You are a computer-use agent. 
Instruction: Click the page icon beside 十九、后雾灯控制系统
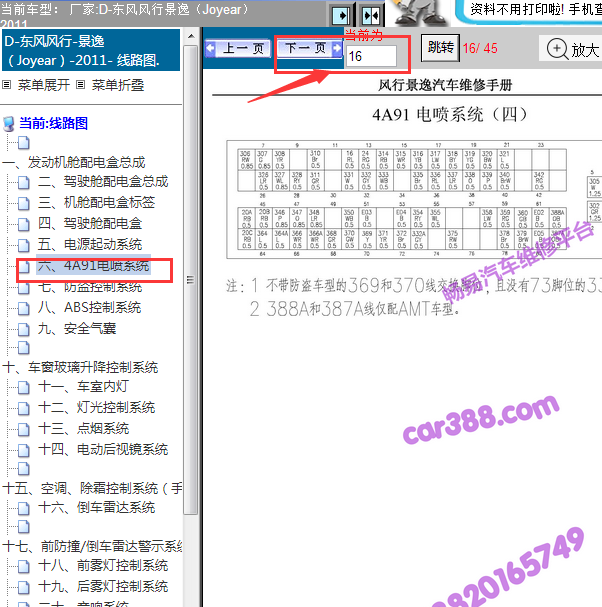pyautogui.click(x=24, y=587)
